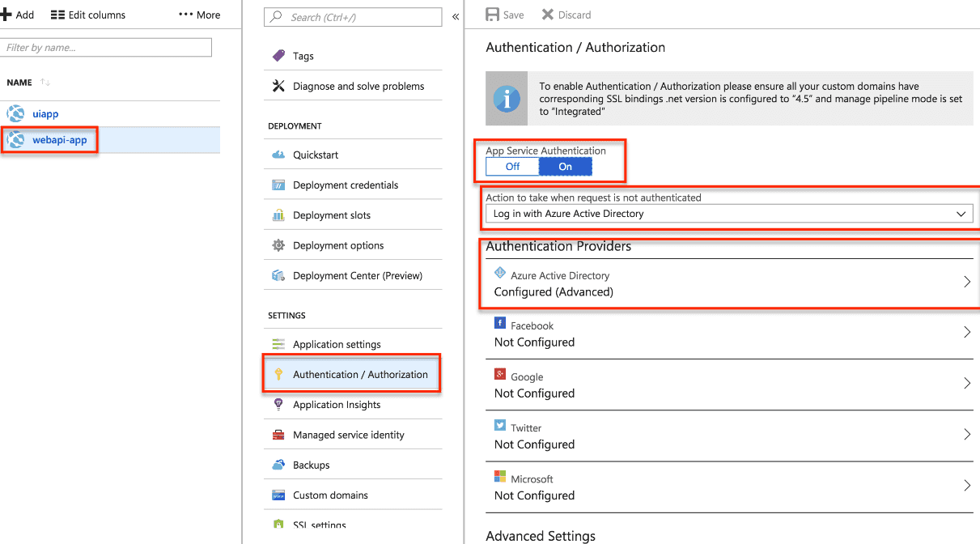
Task: Click the Tags icon in settings menu
Action: click(x=278, y=56)
